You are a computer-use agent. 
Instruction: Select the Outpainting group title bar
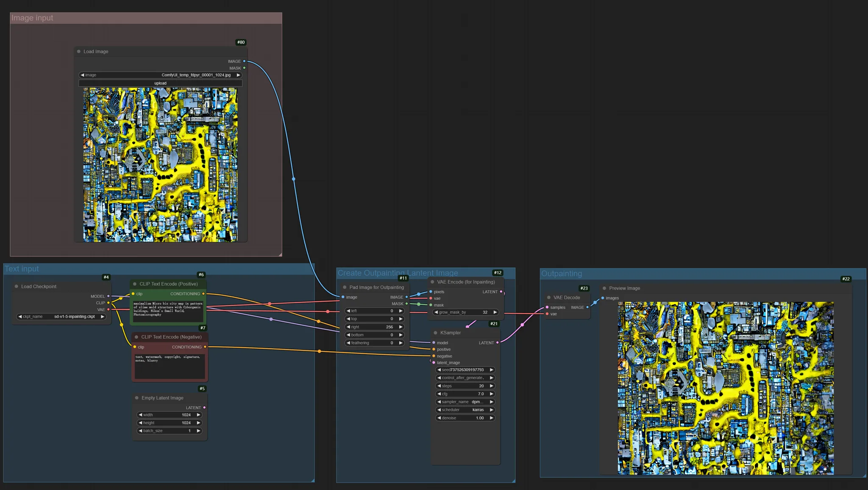(x=562, y=274)
